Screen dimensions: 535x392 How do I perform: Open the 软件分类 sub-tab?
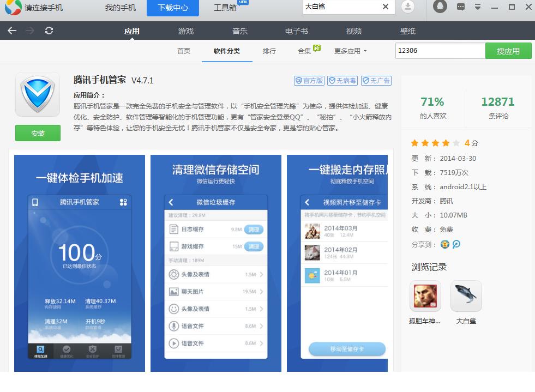[227, 51]
